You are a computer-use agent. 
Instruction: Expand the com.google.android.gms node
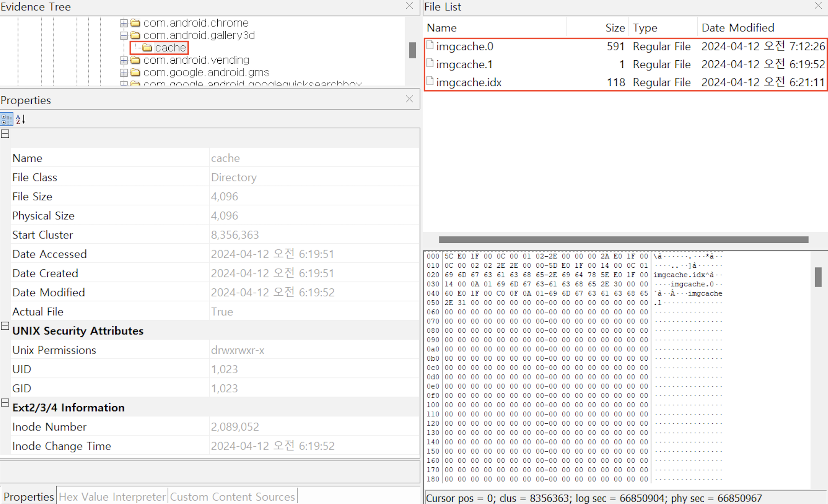click(x=124, y=73)
